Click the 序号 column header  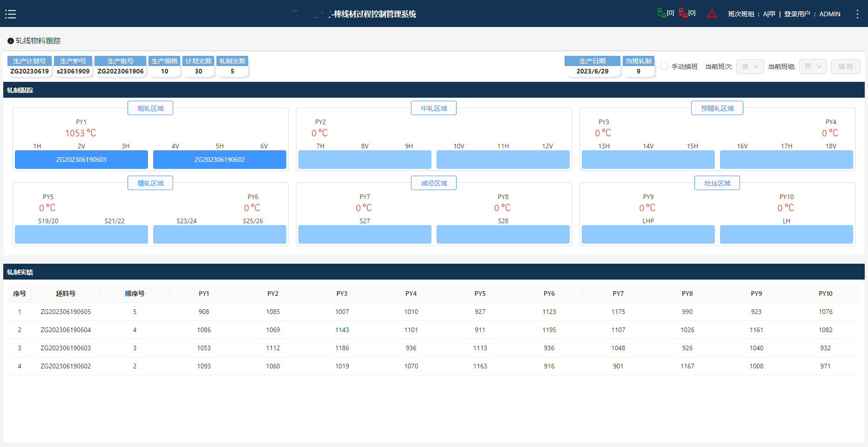pos(20,294)
